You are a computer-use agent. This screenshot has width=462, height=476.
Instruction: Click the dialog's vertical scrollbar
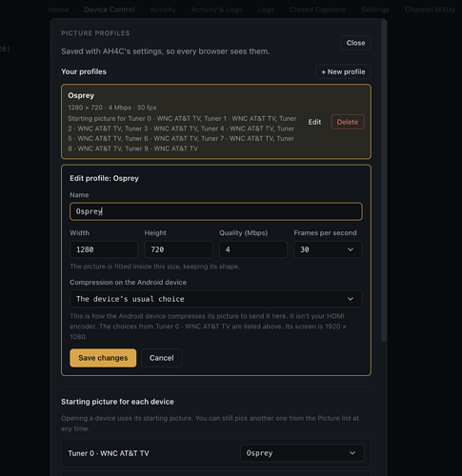click(x=384, y=180)
